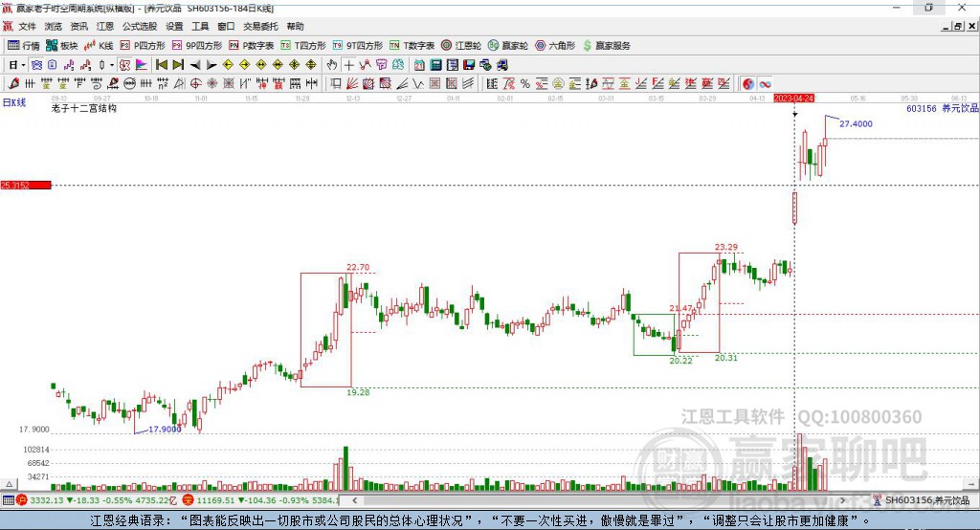Click the 27.4000 high price label
This screenshot has height=530, width=980.
point(856,123)
